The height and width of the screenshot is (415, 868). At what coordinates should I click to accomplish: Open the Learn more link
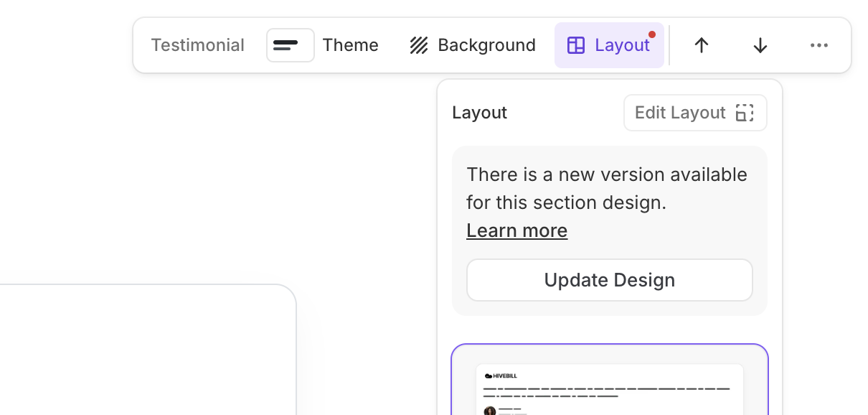coord(516,230)
